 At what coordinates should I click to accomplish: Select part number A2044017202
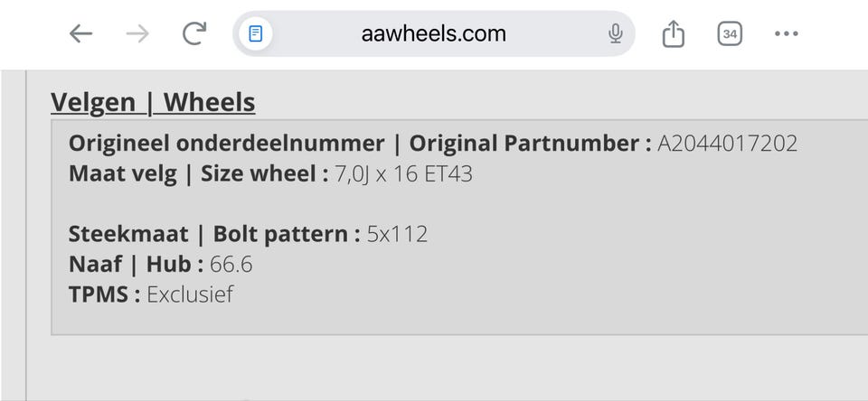[727, 144]
